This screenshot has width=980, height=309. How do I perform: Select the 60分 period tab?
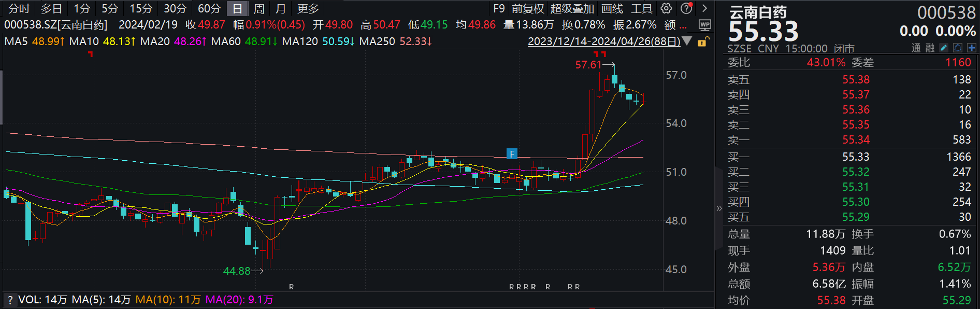pos(209,9)
